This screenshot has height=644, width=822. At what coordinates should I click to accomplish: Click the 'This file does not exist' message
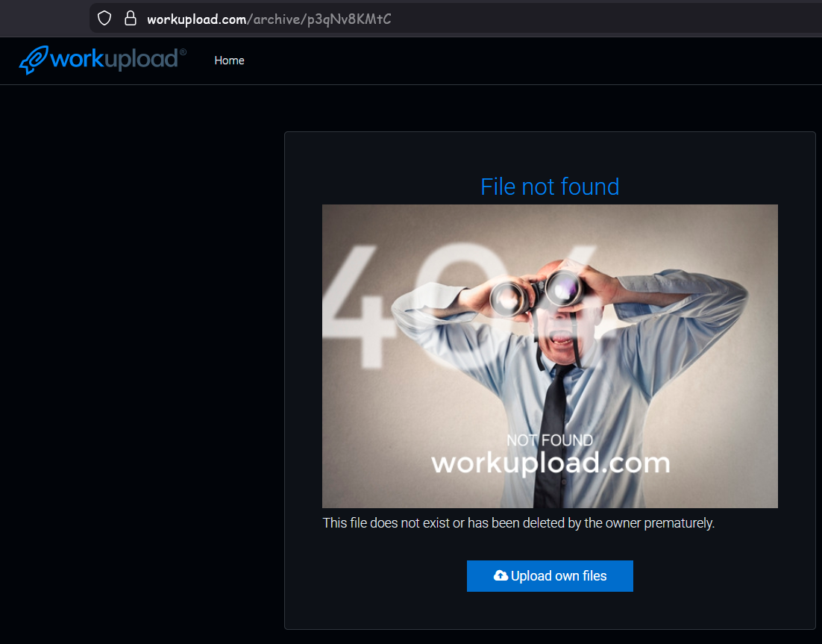[518, 523]
